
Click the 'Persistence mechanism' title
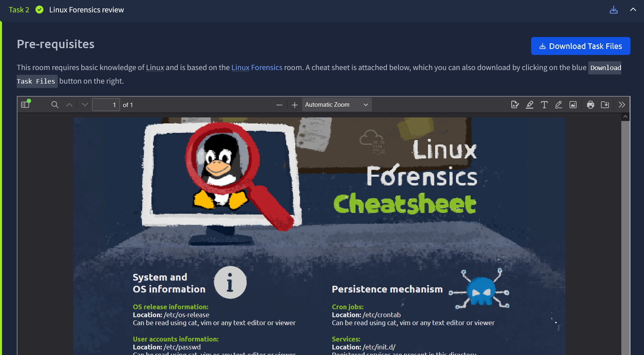pyautogui.click(x=387, y=289)
